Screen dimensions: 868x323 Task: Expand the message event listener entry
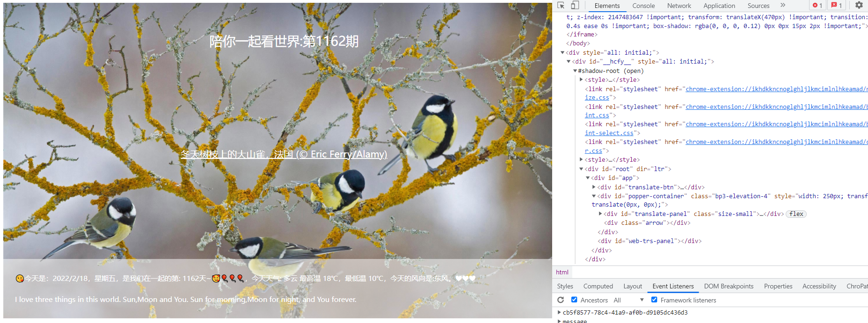(559, 321)
